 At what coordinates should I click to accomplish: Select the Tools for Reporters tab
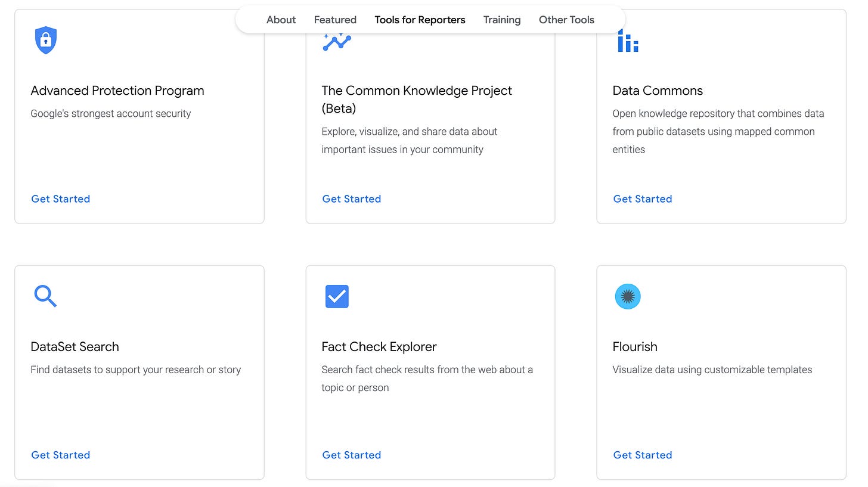coord(420,20)
